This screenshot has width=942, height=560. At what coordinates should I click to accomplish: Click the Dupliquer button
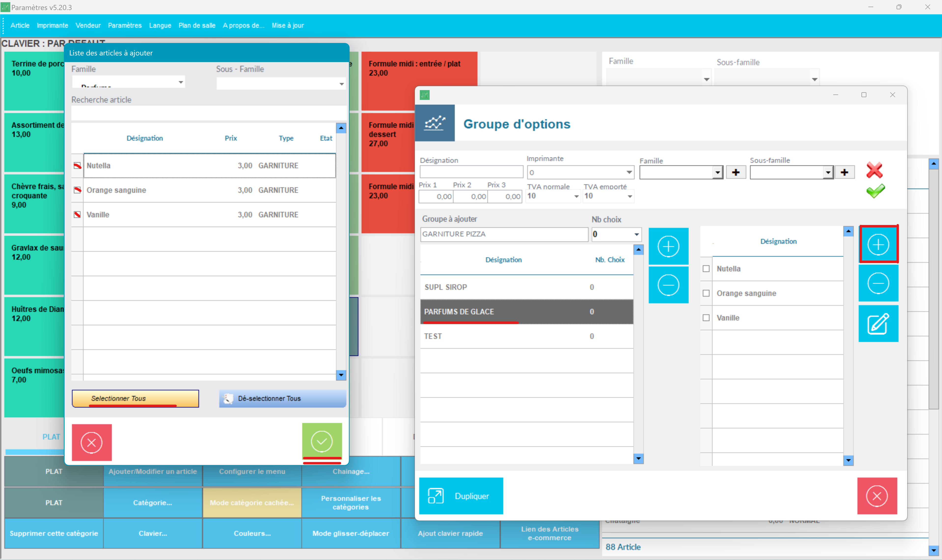pos(461,496)
